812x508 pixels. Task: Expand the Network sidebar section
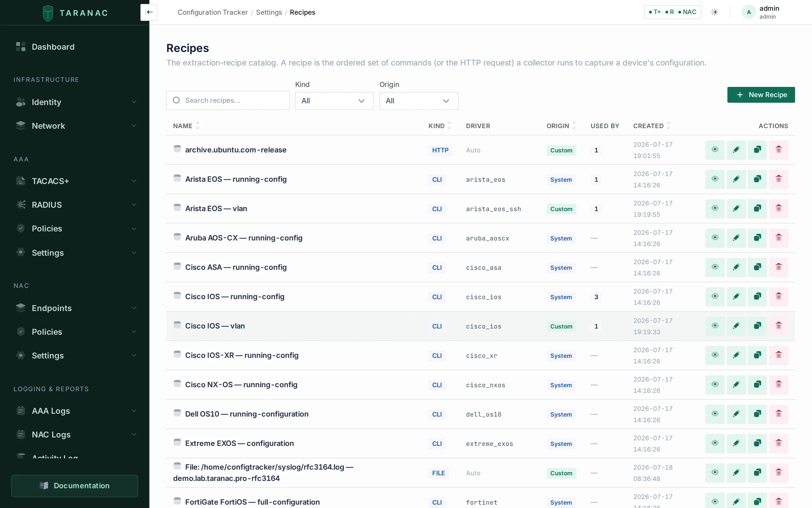click(76, 126)
